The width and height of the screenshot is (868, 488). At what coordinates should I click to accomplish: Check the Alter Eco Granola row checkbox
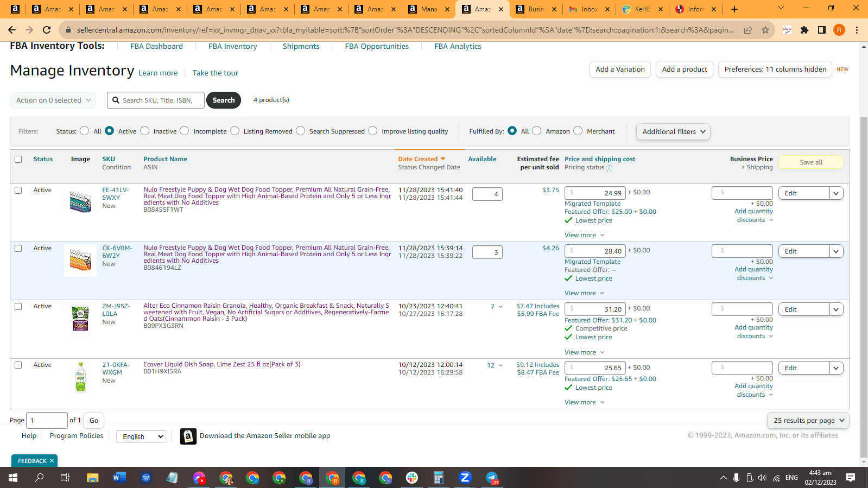coord(18,306)
